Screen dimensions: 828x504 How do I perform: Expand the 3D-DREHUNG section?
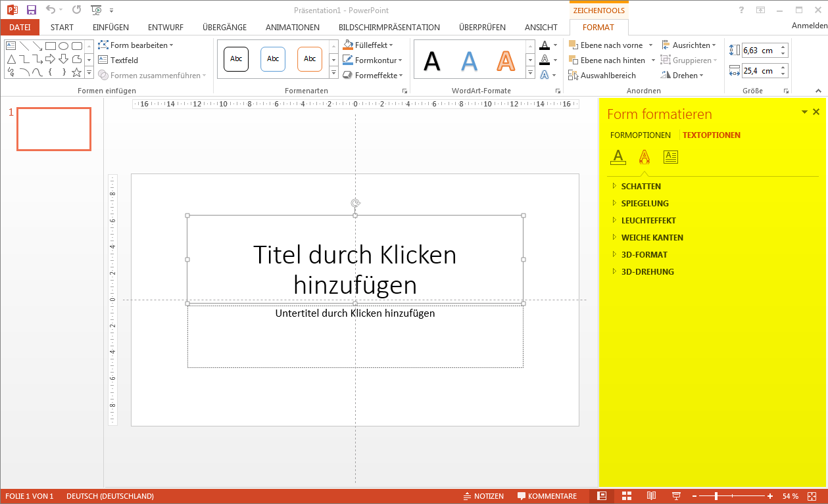[x=643, y=272]
